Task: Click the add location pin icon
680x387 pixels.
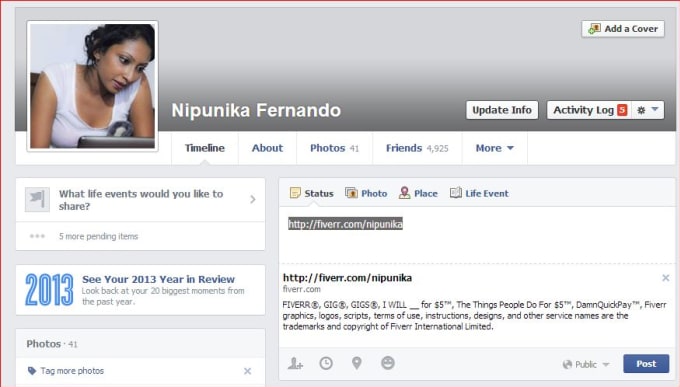Action: point(356,363)
